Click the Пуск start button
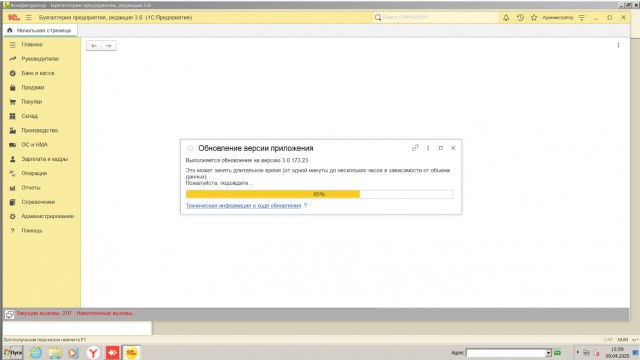 point(13,352)
